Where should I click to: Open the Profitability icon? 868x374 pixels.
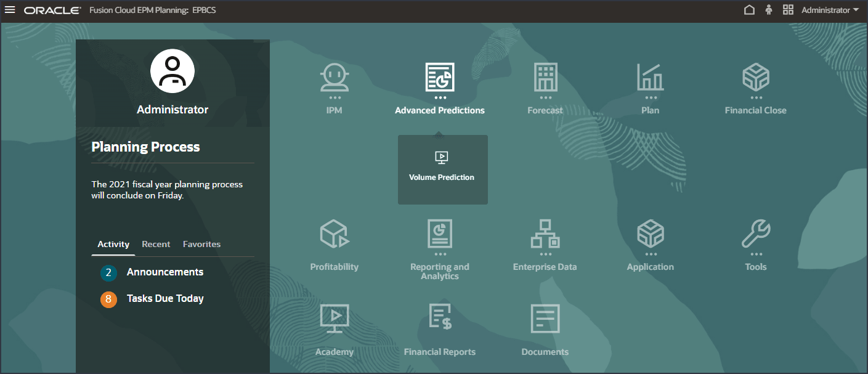[335, 234]
